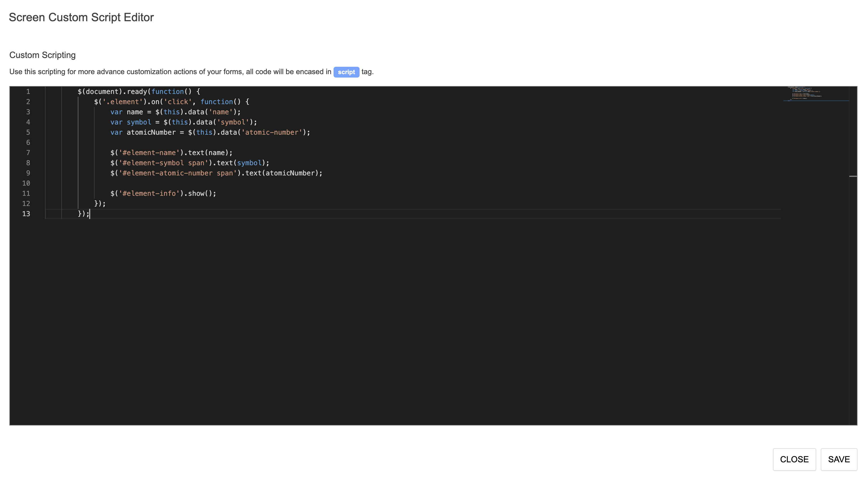The image size is (868, 481).
Task: Click line number 9 in gutter
Action: 28,173
